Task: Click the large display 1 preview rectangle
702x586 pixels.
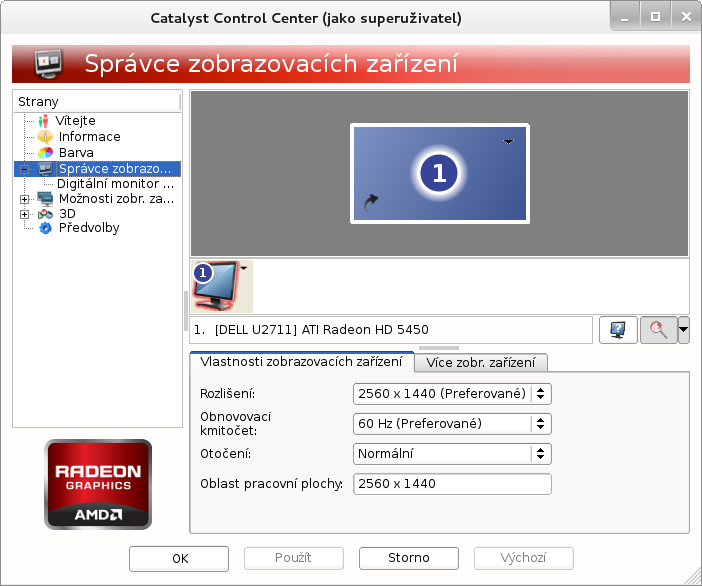Action: click(440, 173)
